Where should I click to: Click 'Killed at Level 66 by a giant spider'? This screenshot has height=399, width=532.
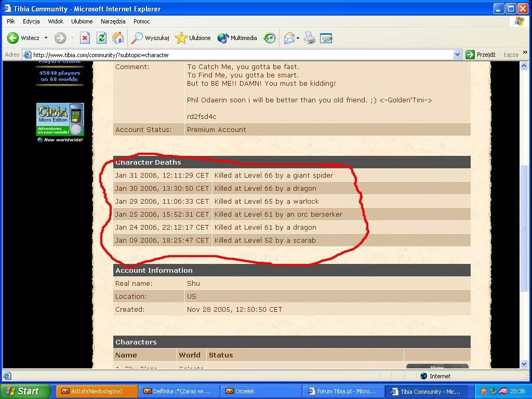coord(273,176)
